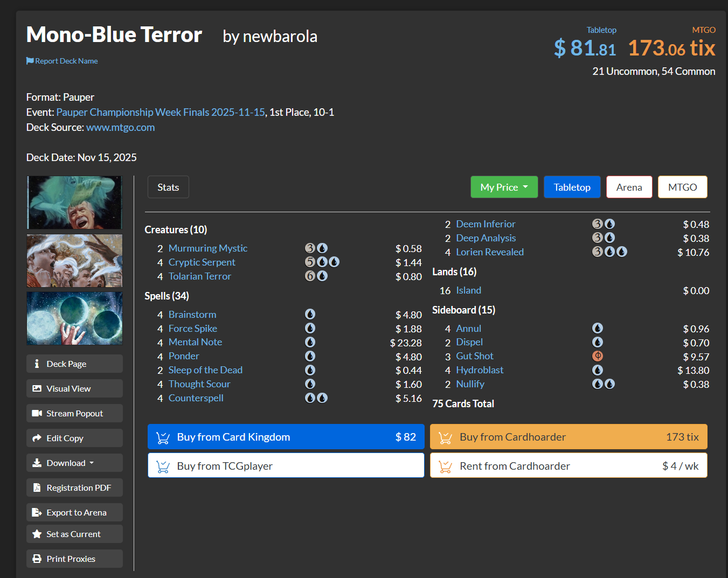This screenshot has width=728, height=578.
Task: Click the Rent from Cardhoarder button
Action: click(x=568, y=465)
